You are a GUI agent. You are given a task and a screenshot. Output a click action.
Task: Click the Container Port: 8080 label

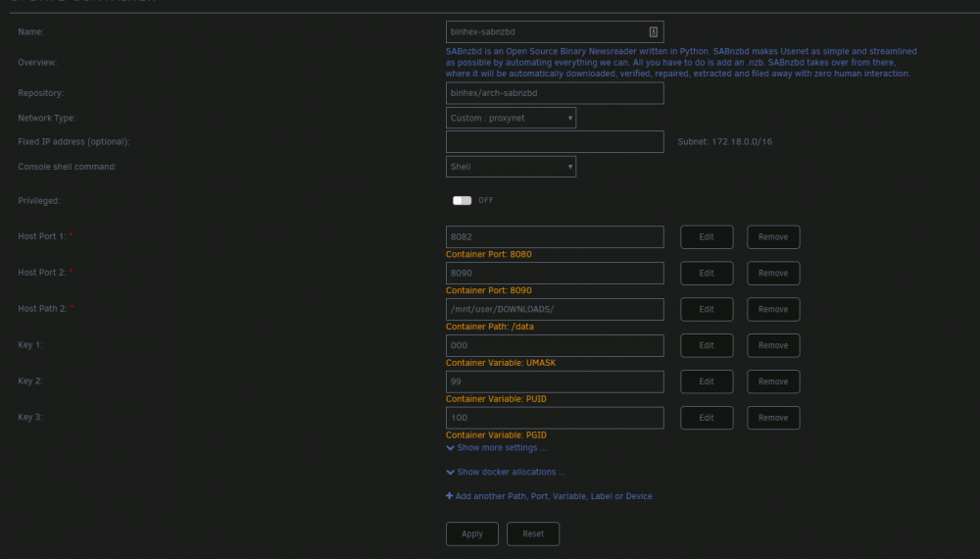pos(489,254)
